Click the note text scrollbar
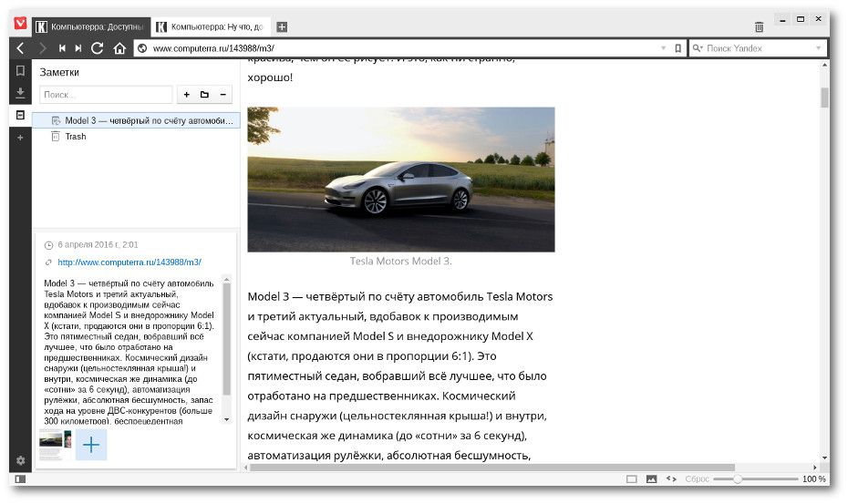Screen dimensions: 848x504 click(227, 339)
